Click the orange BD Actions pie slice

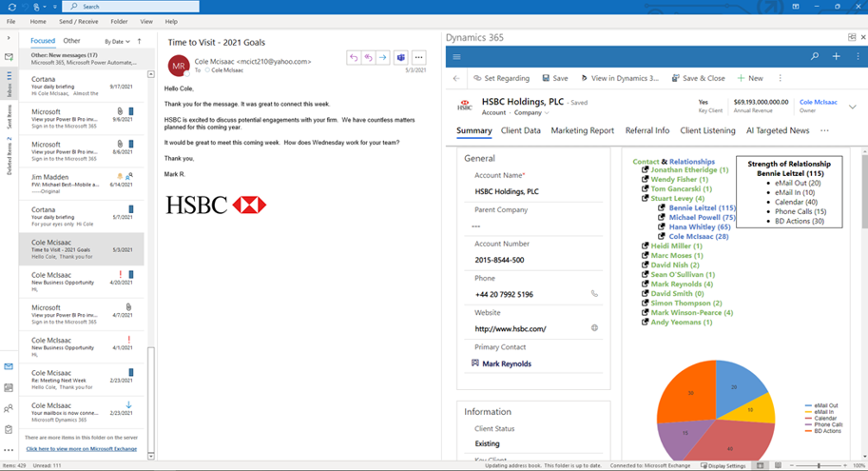(x=689, y=391)
